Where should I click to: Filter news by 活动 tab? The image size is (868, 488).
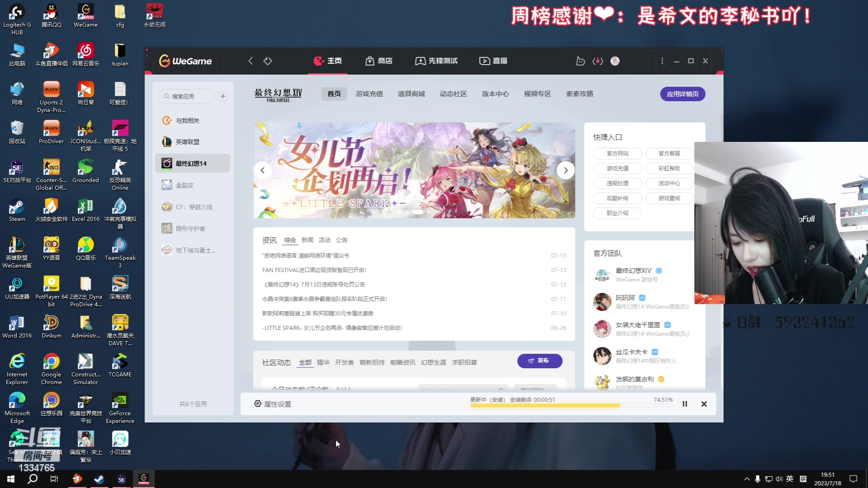[x=325, y=240]
